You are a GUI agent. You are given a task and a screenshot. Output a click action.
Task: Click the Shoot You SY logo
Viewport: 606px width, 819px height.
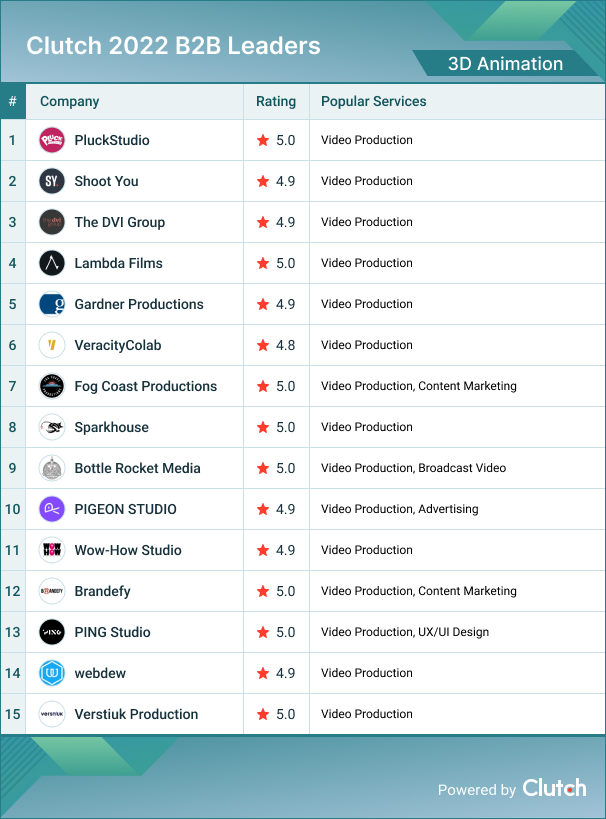point(52,181)
